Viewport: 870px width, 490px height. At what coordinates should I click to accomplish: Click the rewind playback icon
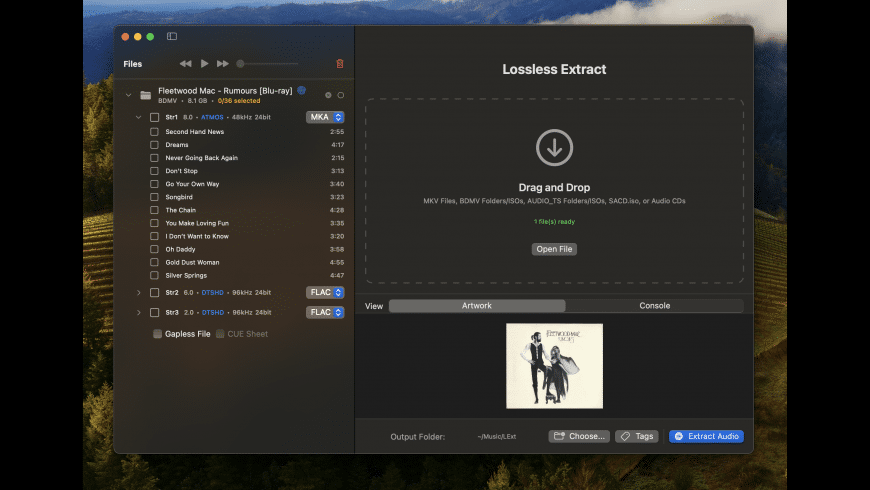[x=185, y=64]
